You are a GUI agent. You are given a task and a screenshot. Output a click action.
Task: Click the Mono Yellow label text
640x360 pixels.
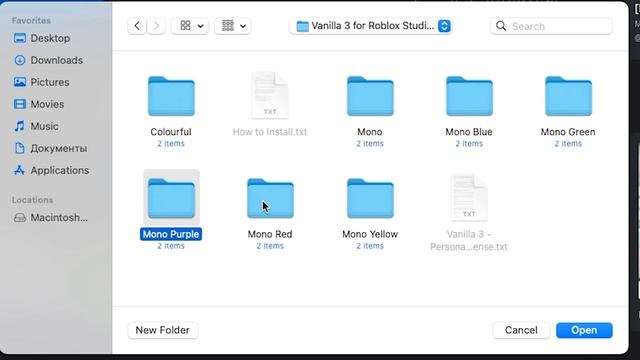[x=370, y=234]
